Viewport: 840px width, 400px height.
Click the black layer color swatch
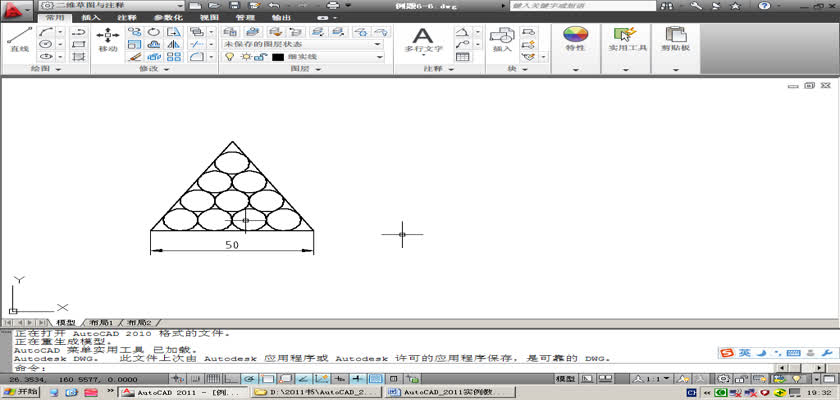tap(278, 58)
